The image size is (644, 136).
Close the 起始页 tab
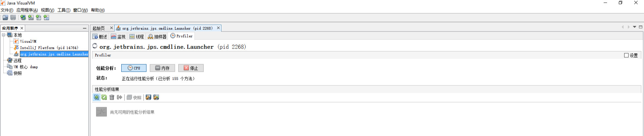coord(112,28)
